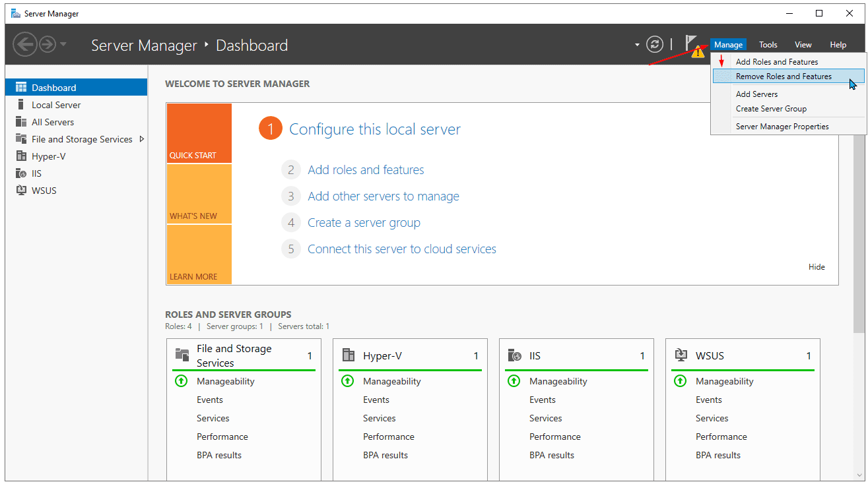The width and height of the screenshot is (868, 484).
Task: Open the Quick Start tile
Action: tap(199, 133)
